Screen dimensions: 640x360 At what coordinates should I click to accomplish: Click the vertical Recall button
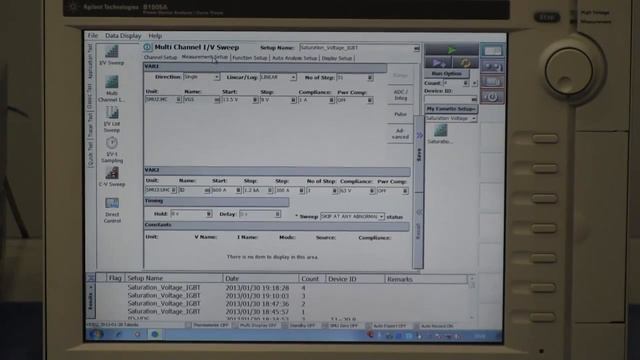tap(418, 231)
